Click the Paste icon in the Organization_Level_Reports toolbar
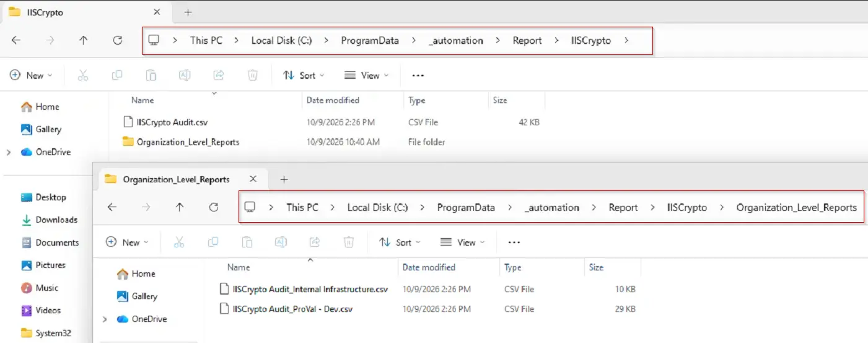The width and height of the screenshot is (868, 343). click(x=247, y=242)
